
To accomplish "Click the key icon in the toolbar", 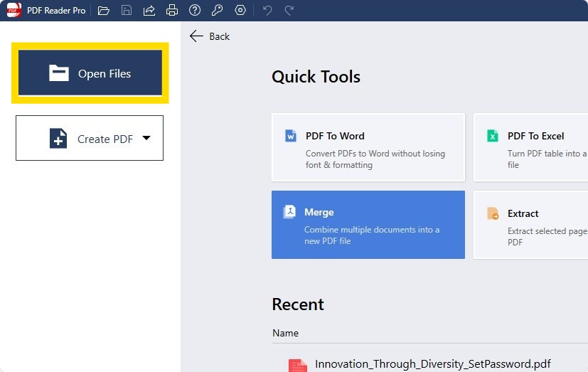I will click(x=217, y=10).
